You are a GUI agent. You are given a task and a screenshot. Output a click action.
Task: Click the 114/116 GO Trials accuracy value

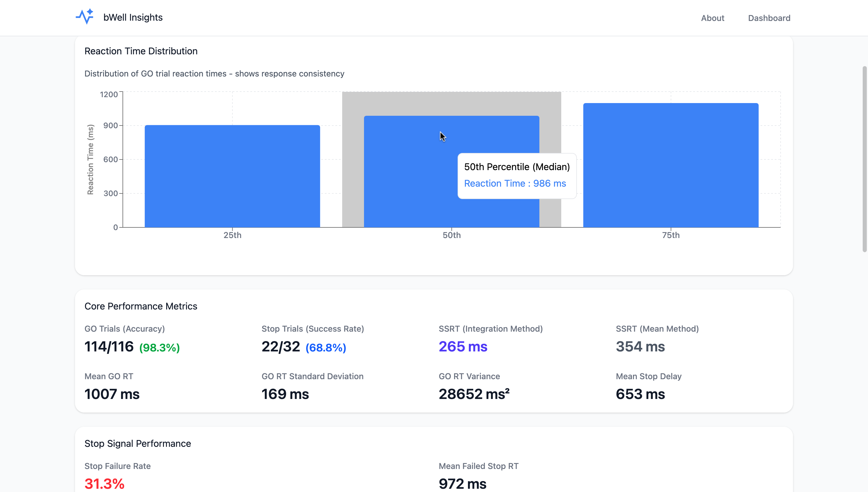click(109, 347)
